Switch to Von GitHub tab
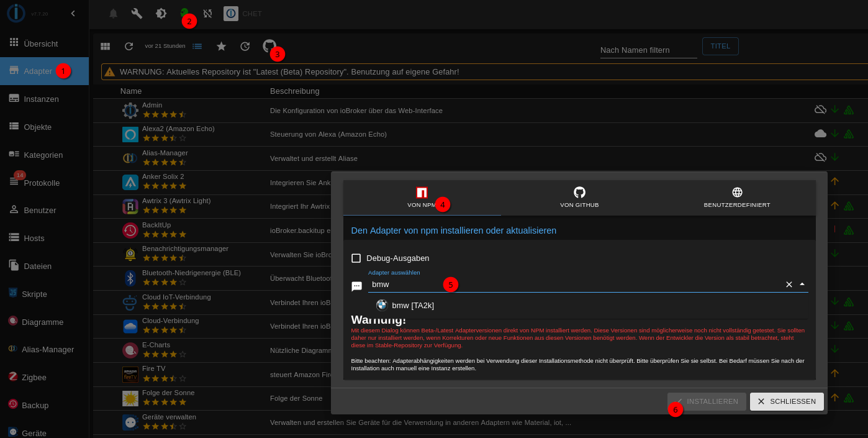 (x=579, y=198)
